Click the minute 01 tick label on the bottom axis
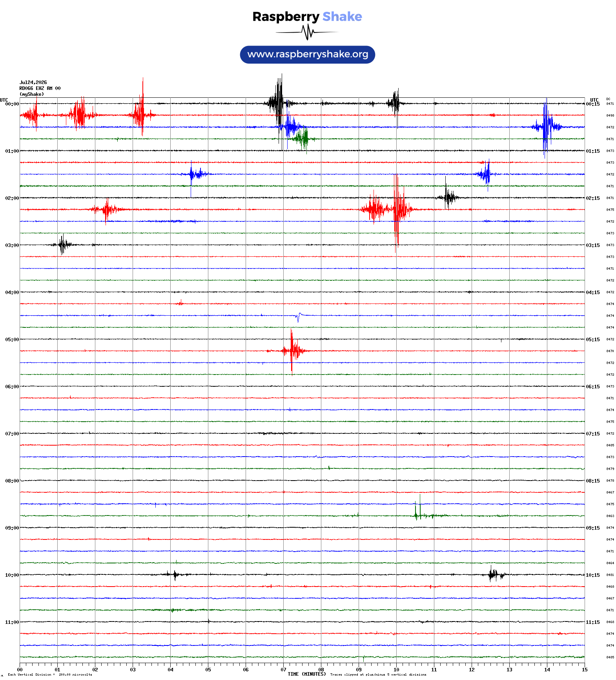 [x=57, y=670]
